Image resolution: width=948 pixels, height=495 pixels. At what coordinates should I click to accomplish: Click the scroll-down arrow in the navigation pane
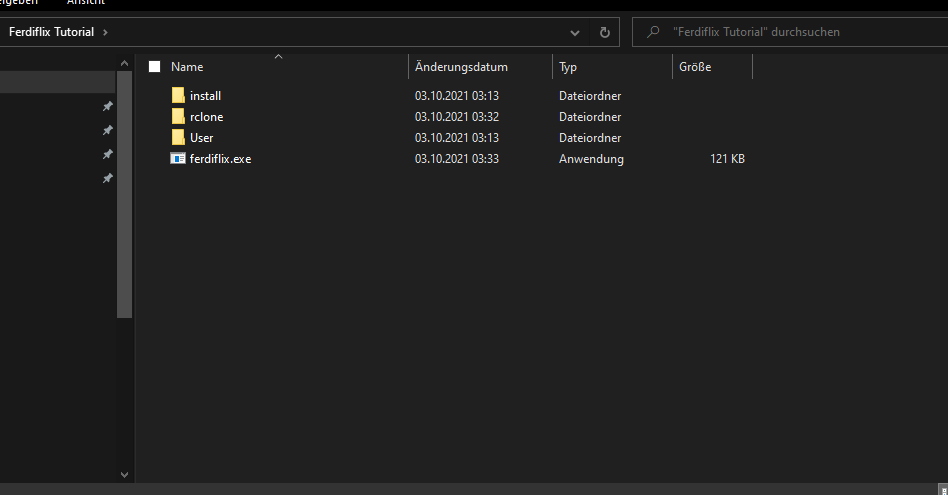click(x=124, y=474)
